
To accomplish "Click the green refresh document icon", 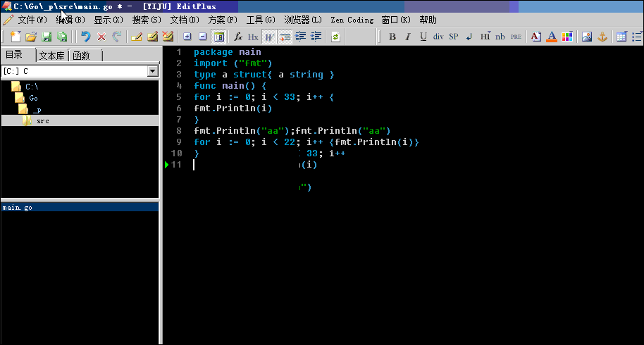I will [335, 37].
